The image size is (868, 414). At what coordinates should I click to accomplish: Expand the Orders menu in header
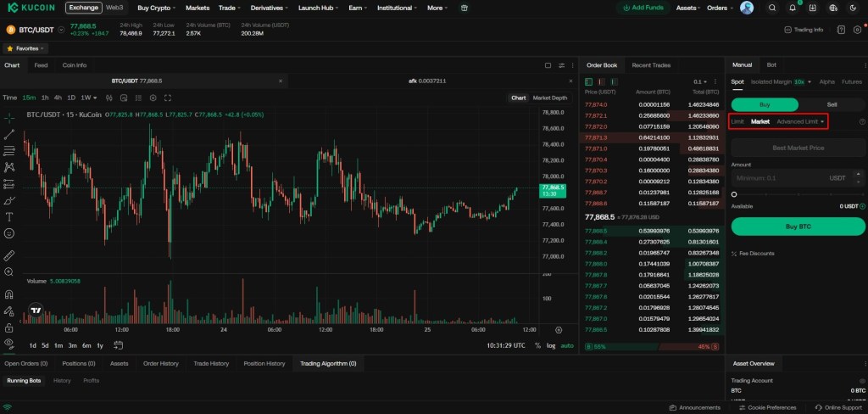[720, 8]
